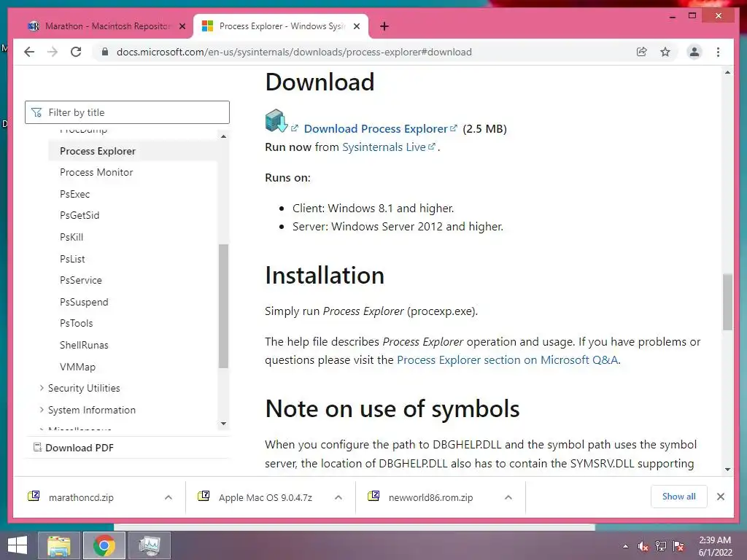Open downloaded marathoncd.zip file

pyautogui.click(x=81, y=497)
